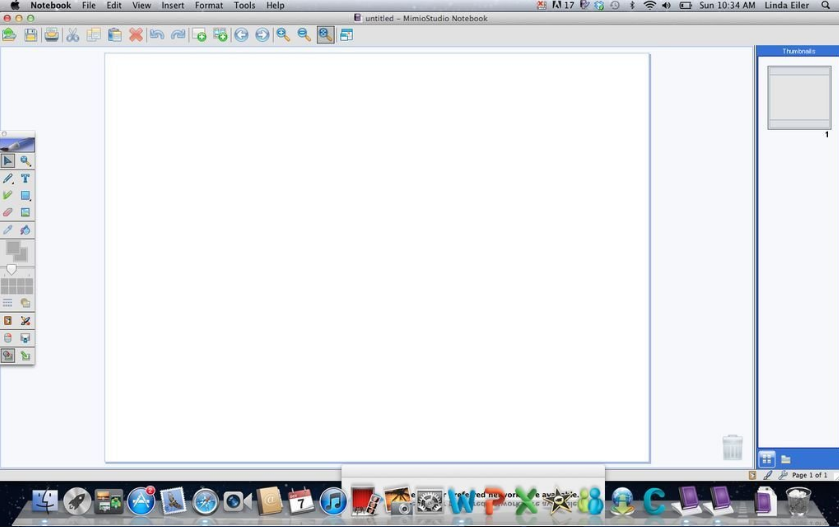This screenshot has width=839, height=527.
Task: Choose the Text tool
Action: [25, 178]
